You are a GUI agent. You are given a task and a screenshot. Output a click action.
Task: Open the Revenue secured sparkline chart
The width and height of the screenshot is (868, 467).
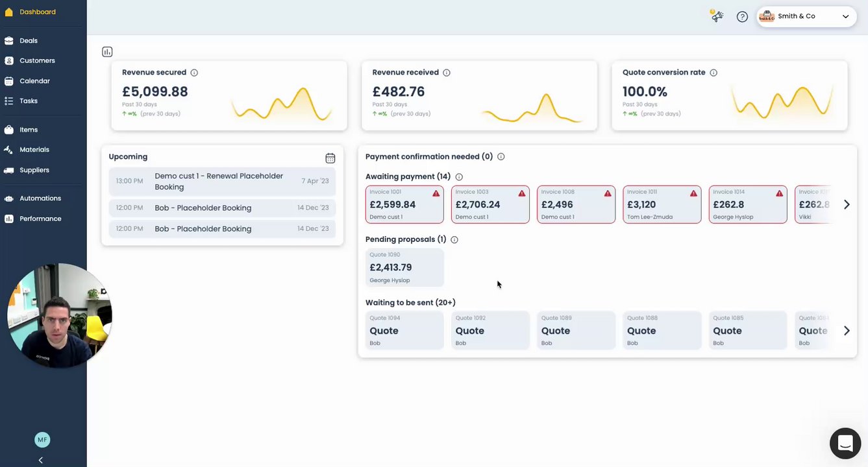coord(282,104)
